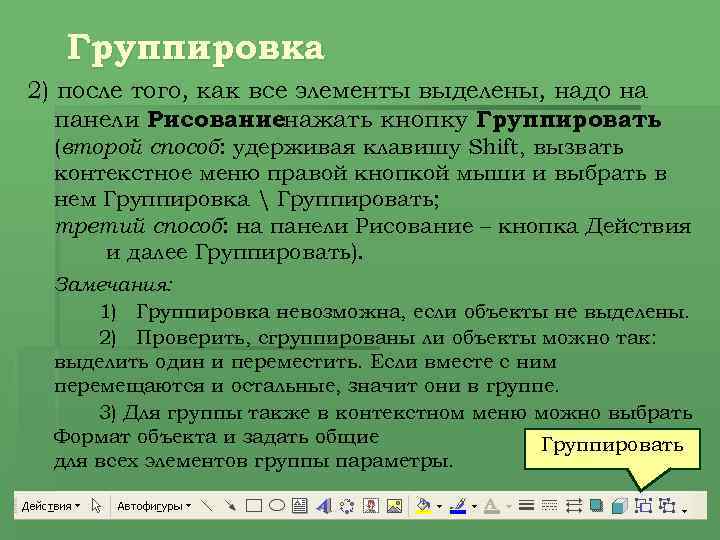Choose line style thickness icon
720x540 pixels.
(526, 506)
